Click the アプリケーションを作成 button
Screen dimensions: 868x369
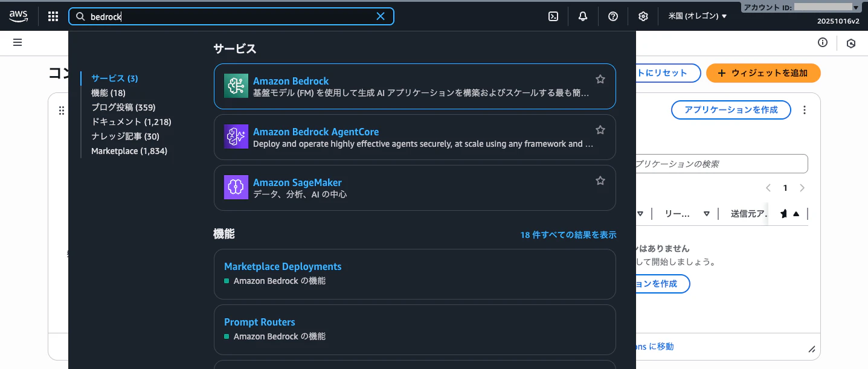[x=731, y=110]
